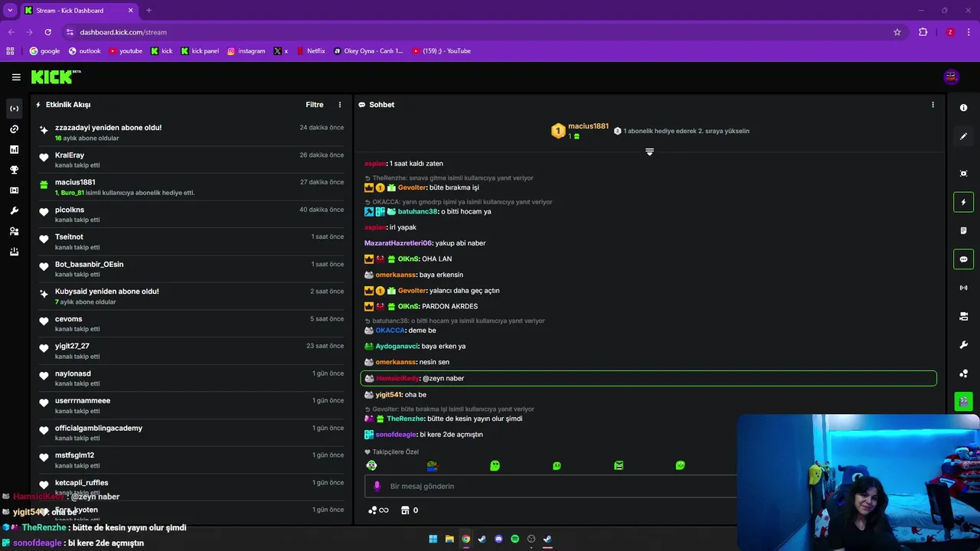Open the instagram bookmark
The height and width of the screenshot is (551, 980).
click(246, 51)
